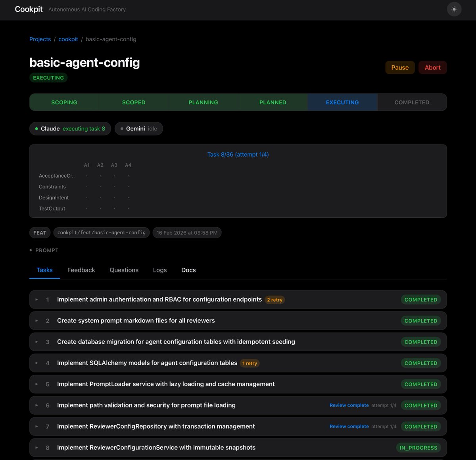
Task: Switch to the Feedback tab
Action: point(81,270)
